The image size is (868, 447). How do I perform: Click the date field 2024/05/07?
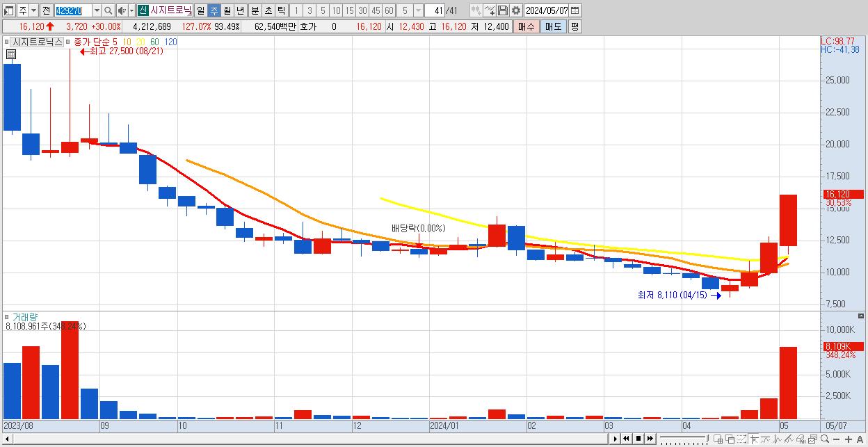coord(547,10)
